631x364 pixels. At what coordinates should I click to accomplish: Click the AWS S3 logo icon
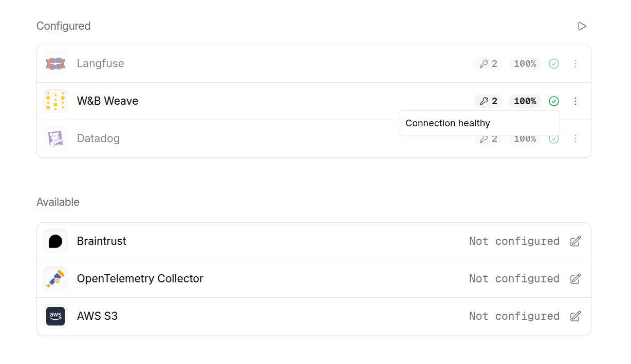pos(55,316)
